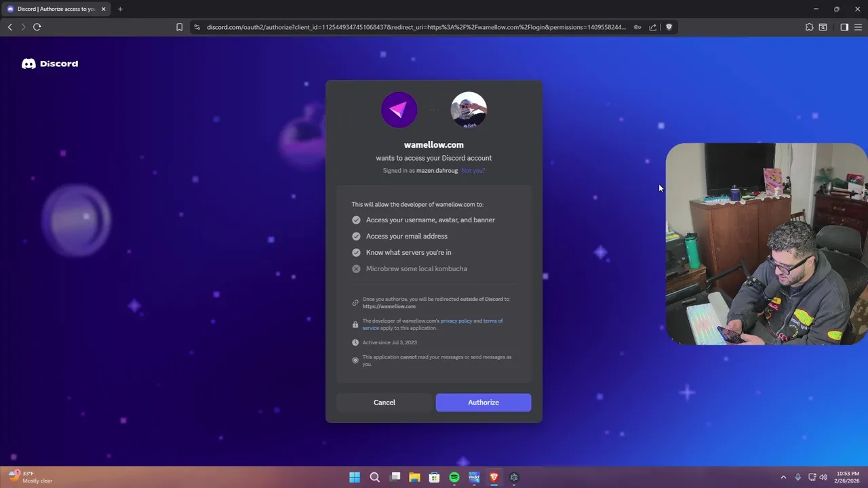Viewport: 868px width, 488px height.
Task: Click 'Know what servers you're in' text
Action: coord(408,252)
